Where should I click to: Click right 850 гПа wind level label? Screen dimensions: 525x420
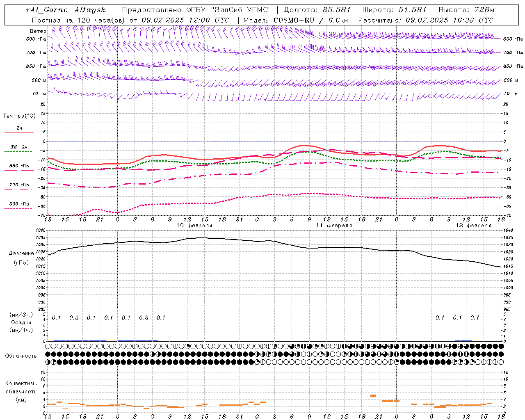click(513, 66)
